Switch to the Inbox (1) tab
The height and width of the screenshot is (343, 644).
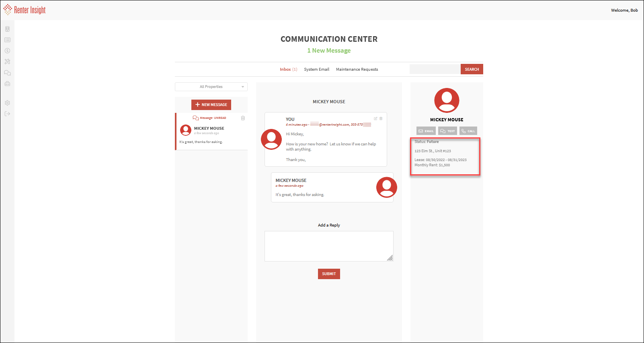pyautogui.click(x=289, y=69)
